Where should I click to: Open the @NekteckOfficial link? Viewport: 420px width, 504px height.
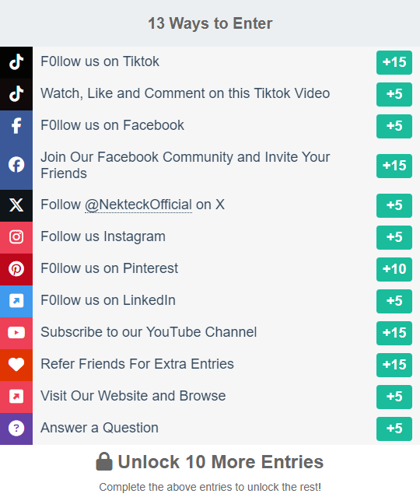(x=138, y=205)
